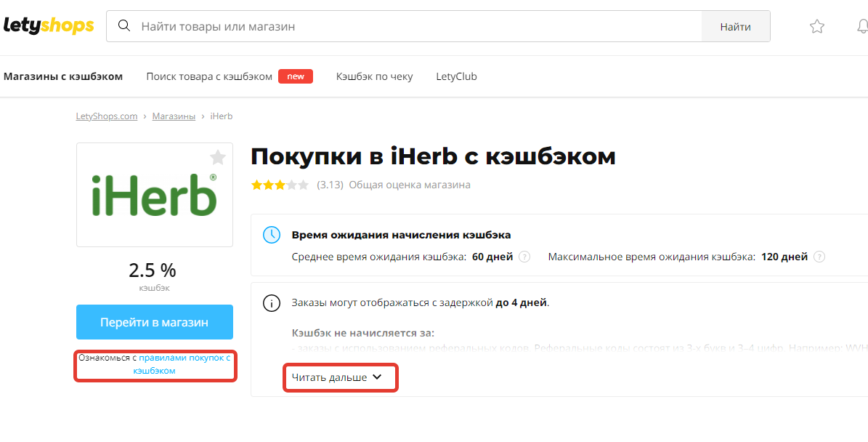
Task: Click the Найти search button
Action: click(736, 27)
